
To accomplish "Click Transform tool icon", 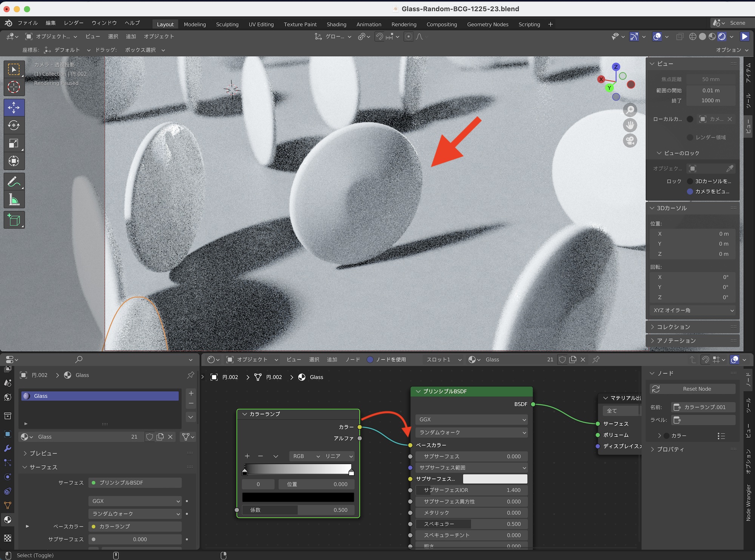I will click(14, 161).
